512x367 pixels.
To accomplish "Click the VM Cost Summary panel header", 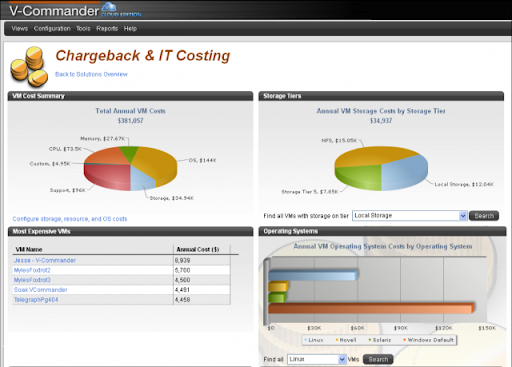I will tap(130, 96).
